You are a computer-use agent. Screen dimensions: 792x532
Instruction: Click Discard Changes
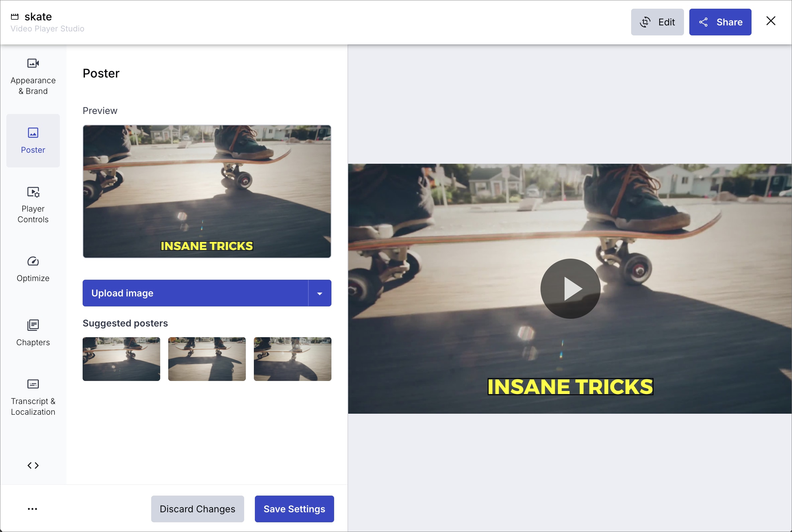point(197,509)
